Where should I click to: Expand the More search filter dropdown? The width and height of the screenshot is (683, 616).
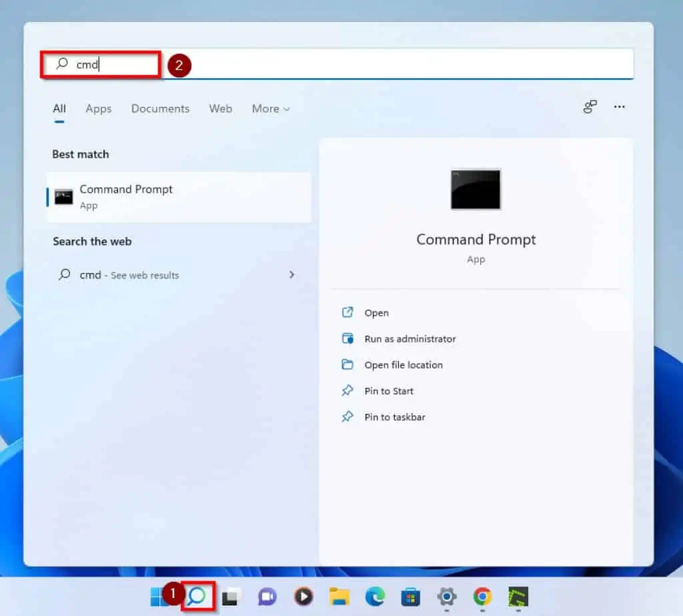(269, 109)
